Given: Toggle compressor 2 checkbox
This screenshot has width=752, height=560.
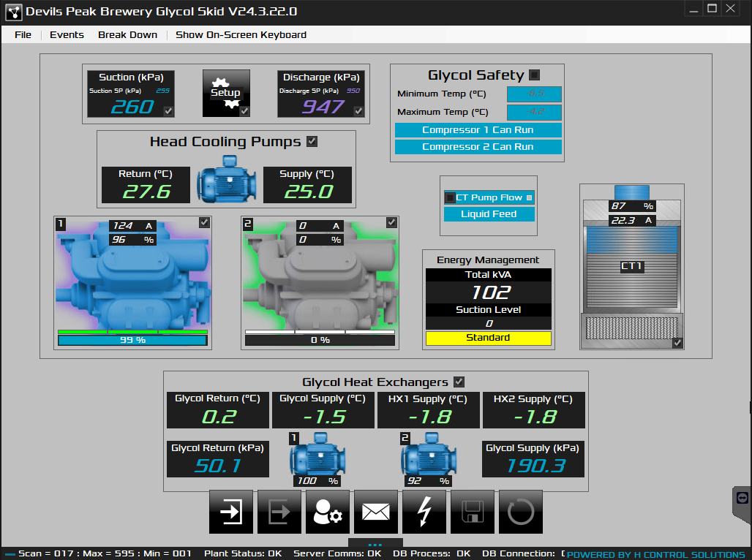Looking at the screenshot, I should point(391,222).
